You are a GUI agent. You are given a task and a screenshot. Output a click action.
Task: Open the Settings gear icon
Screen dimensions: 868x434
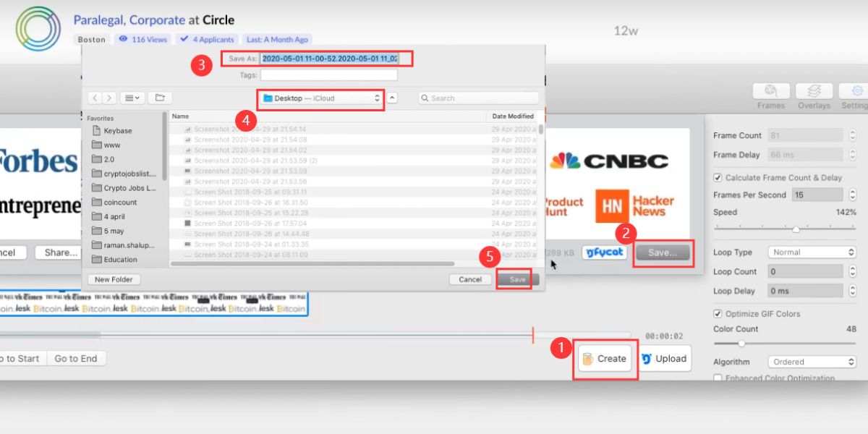pos(857,91)
